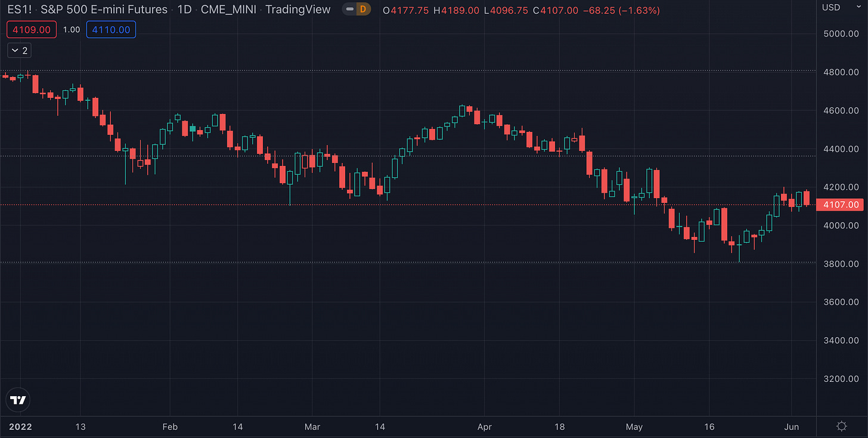
Task: Click the 1.00 order quantity value
Action: coord(72,29)
